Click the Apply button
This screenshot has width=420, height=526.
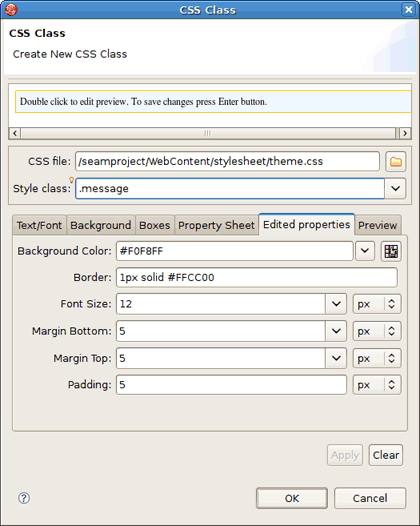345,455
